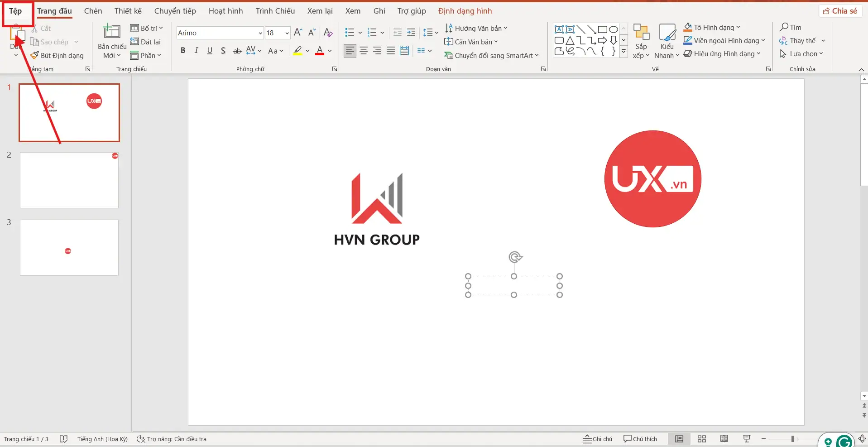Switch to slide sorter view

pos(702,439)
